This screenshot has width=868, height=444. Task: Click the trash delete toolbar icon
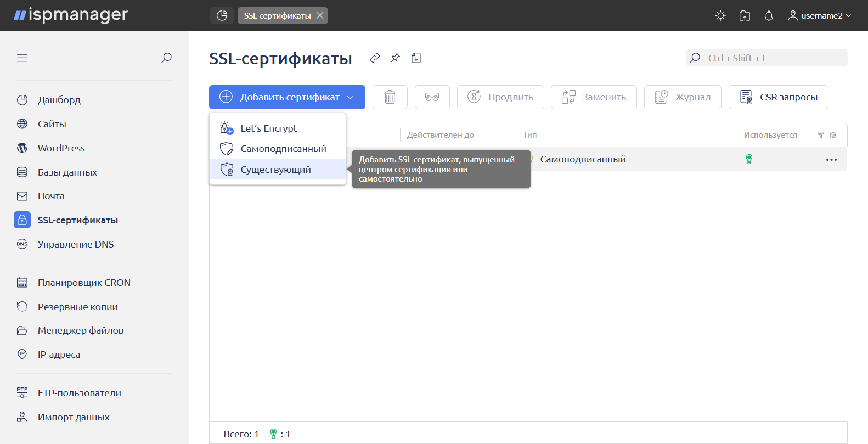(390, 97)
